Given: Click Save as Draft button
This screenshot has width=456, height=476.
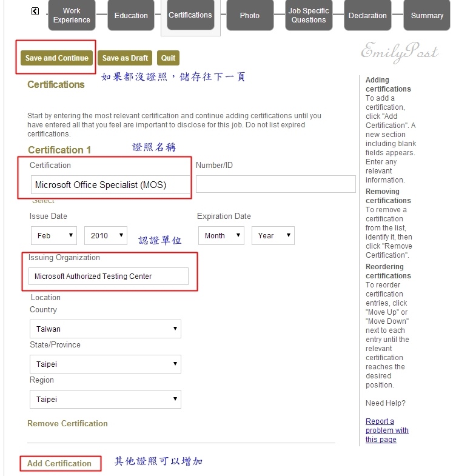Looking at the screenshot, I should [125, 58].
